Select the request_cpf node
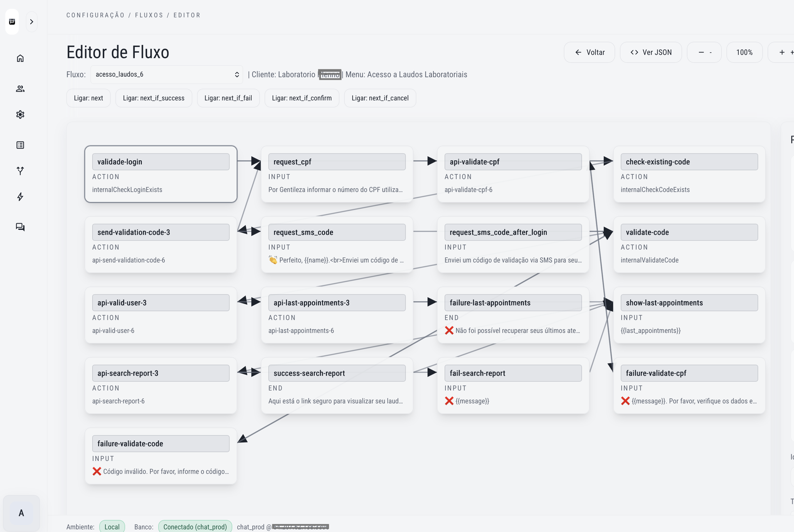 337,174
